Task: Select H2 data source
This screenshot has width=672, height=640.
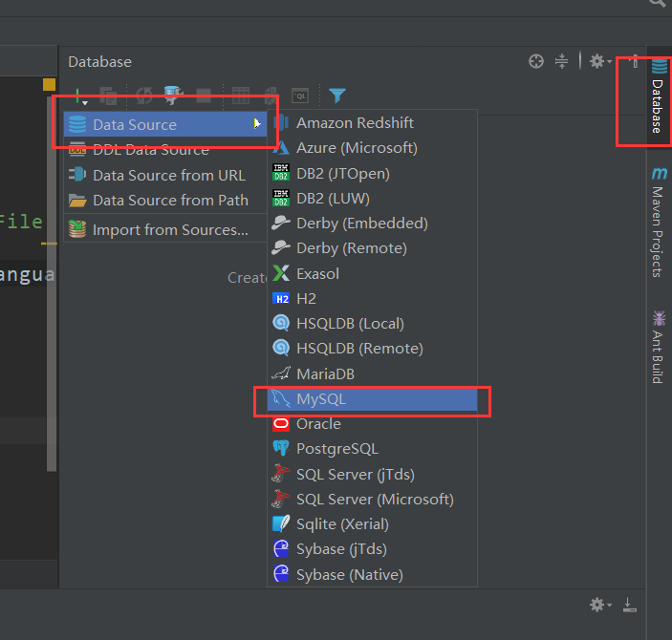Action: point(372,299)
